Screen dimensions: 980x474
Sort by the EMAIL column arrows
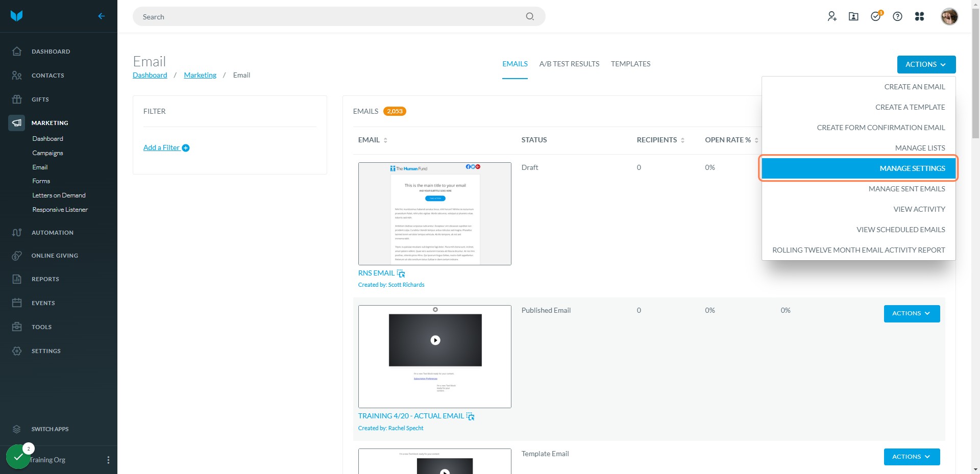coord(385,140)
